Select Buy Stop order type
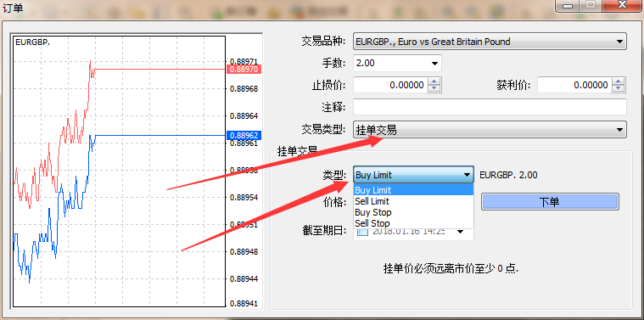Image resolution: width=644 pixels, height=320 pixels. [x=413, y=212]
